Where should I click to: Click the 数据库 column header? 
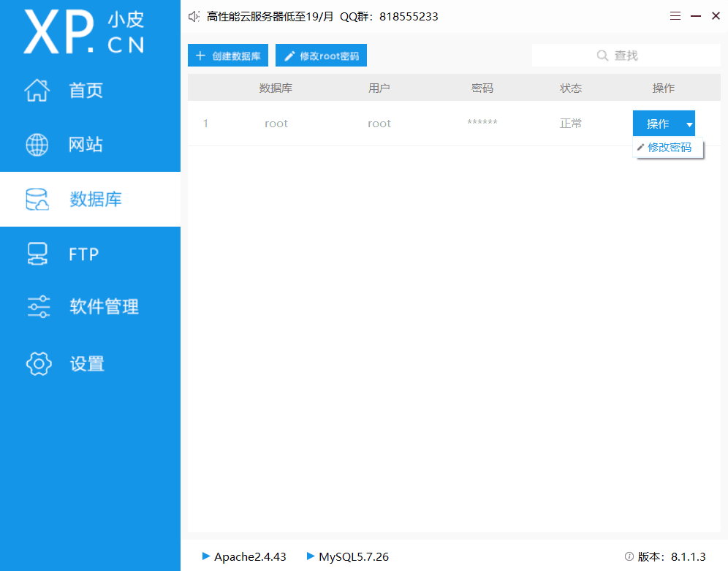pyautogui.click(x=276, y=88)
